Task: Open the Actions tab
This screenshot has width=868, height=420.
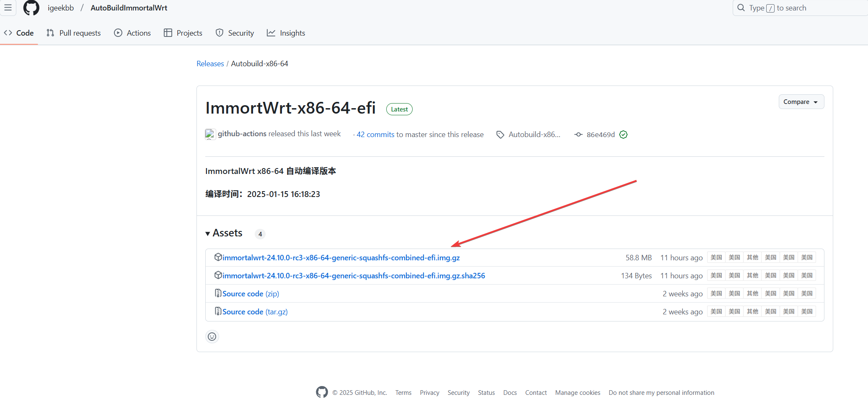Action: tap(132, 33)
